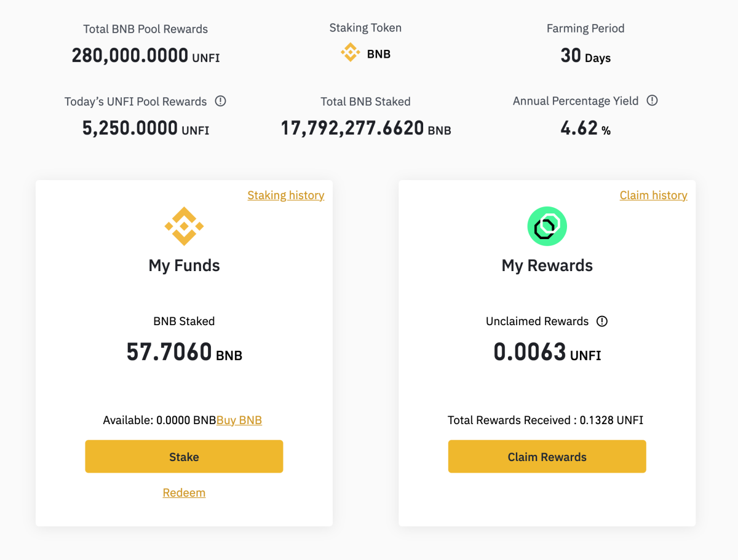The image size is (738, 560).
Task: Click the 30 Days farming period value
Action: click(x=585, y=56)
